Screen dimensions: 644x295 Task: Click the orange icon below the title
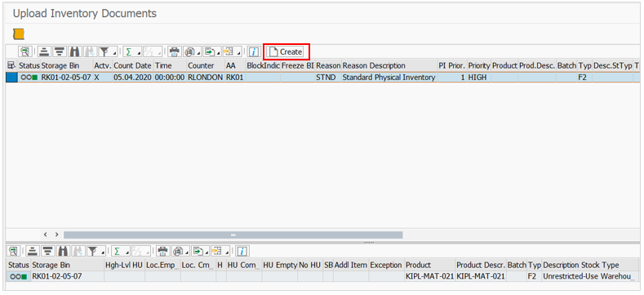coord(19,34)
